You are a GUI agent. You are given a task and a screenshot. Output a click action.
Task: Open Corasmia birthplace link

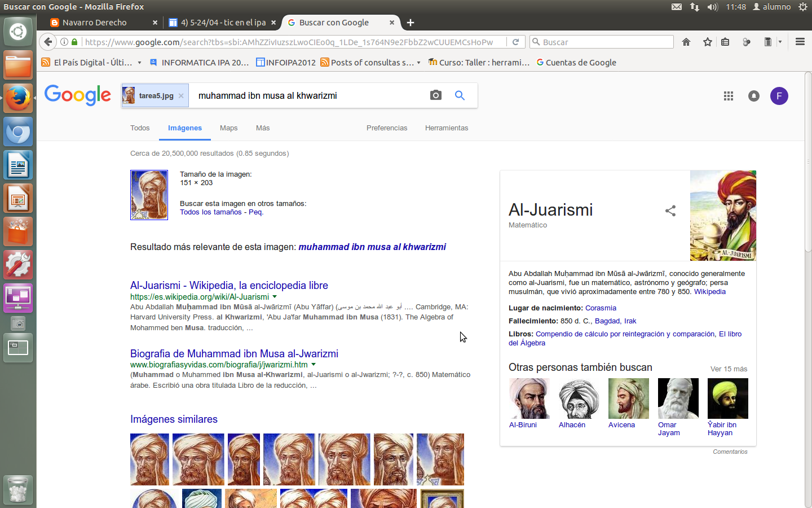click(x=601, y=308)
